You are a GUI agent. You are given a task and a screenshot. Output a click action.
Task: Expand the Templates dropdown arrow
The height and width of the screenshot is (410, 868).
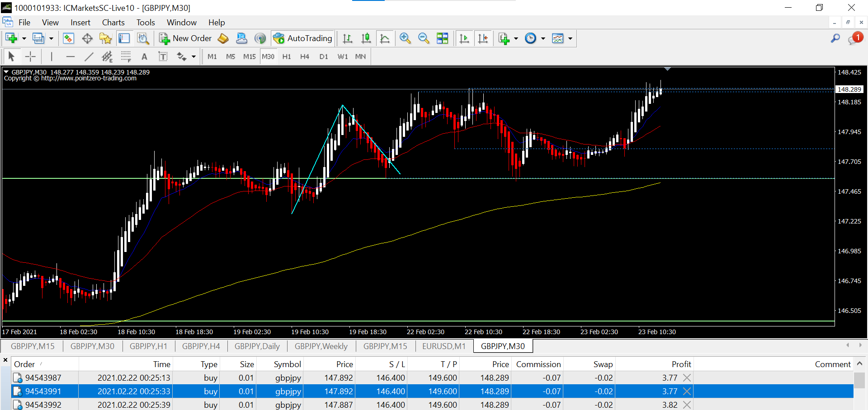pos(570,38)
